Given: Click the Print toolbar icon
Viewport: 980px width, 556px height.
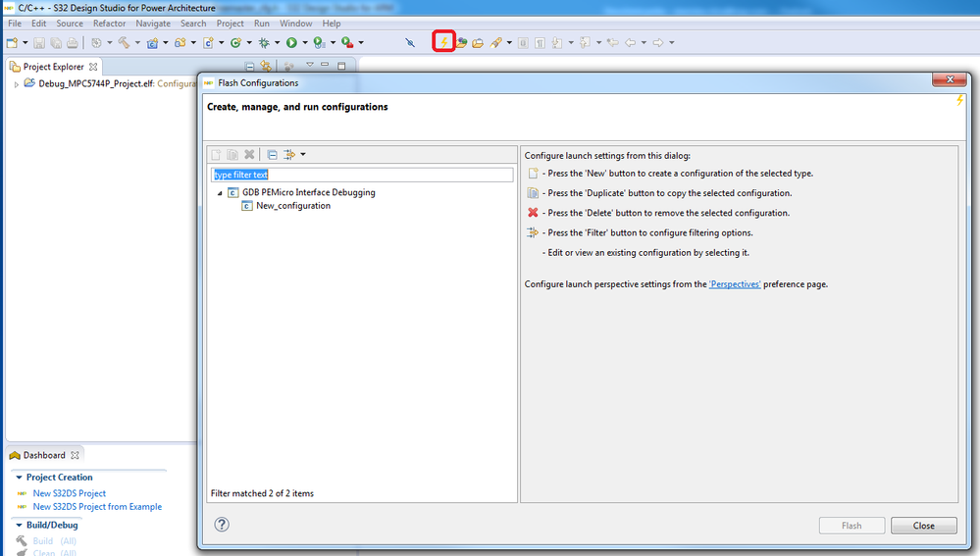Looking at the screenshot, I should point(73,42).
